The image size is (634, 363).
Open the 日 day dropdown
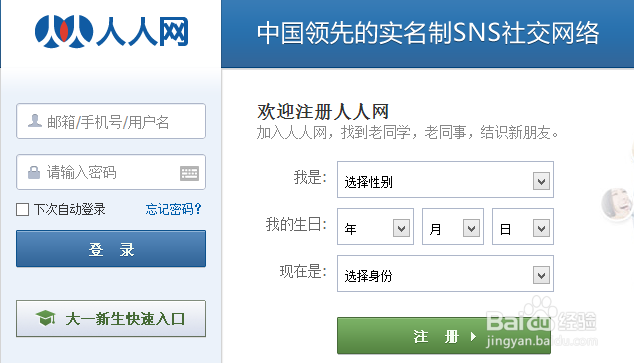(x=523, y=226)
